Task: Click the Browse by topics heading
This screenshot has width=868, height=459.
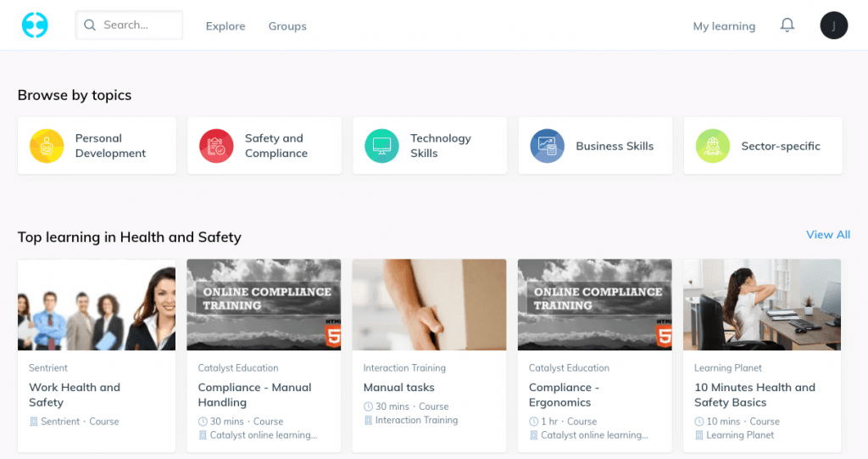Action: (75, 95)
